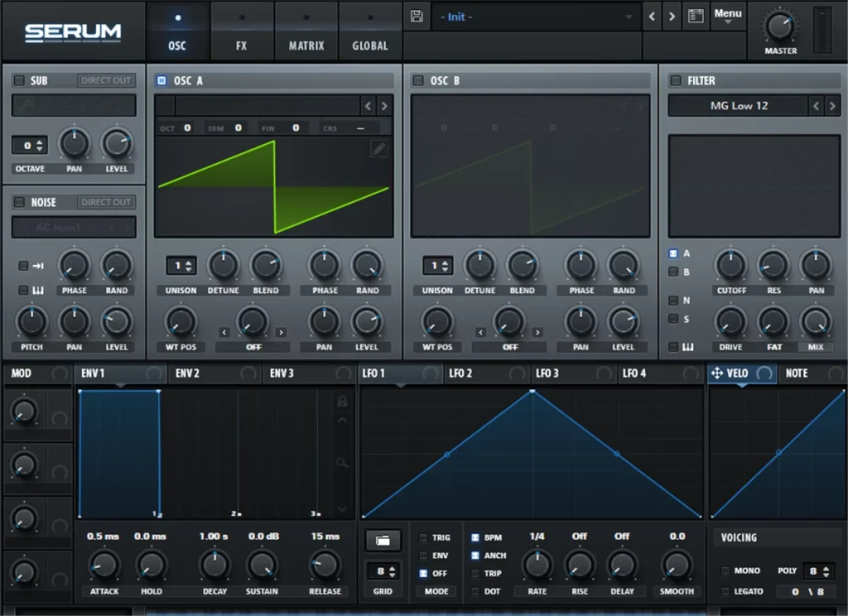
Task: Toggle the SUB oscillator on
Action: point(18,80)
